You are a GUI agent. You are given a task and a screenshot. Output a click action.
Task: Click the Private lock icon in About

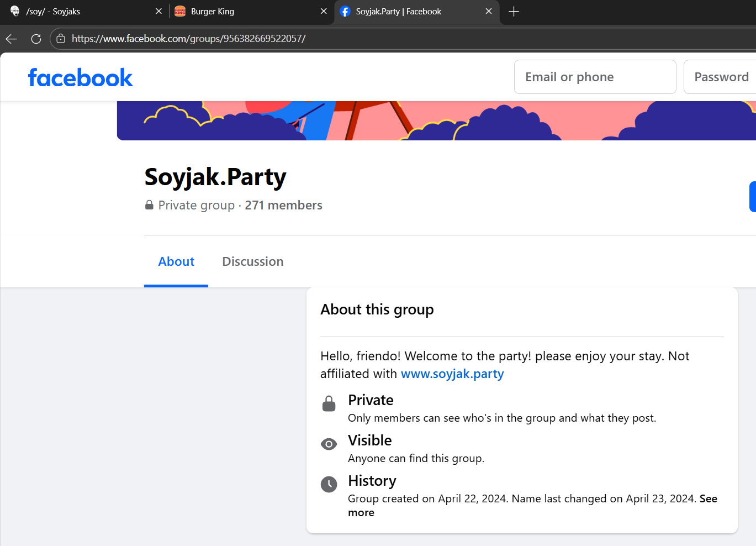coord(329,404)
